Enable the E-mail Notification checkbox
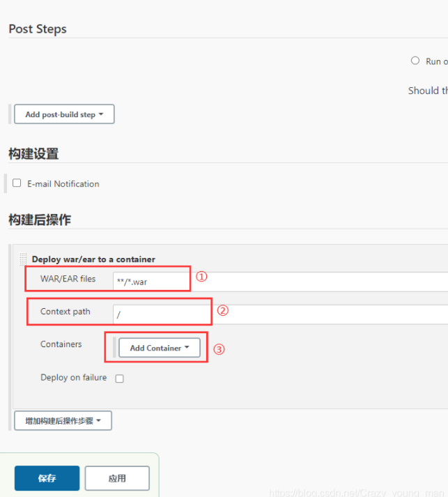This screenshot has width=448, height=497. tap(17, 183)
